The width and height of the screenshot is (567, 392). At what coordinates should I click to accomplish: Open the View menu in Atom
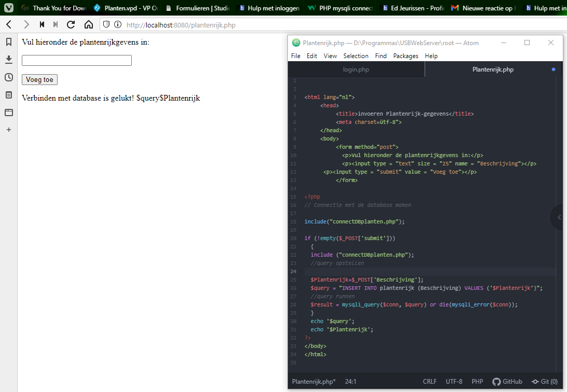click(330, 55)
